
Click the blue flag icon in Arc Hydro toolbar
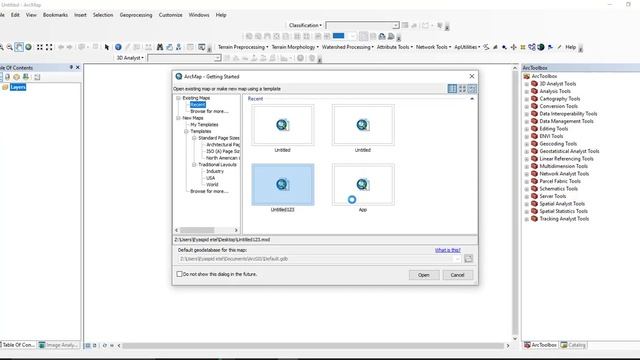point(550,47)
